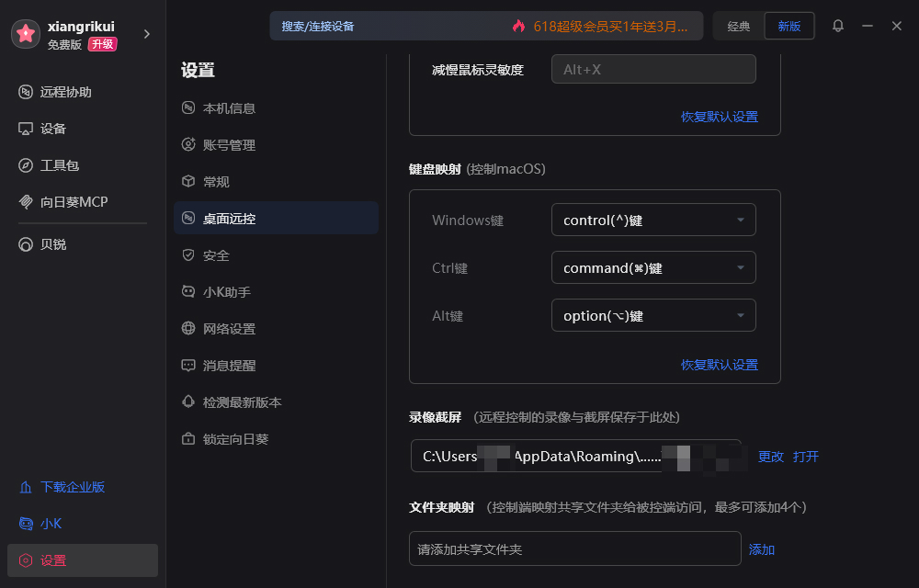Open notifications bell icon
Image resolution: width=919 pixels, height=588 pixels.
tap(838, 26)
